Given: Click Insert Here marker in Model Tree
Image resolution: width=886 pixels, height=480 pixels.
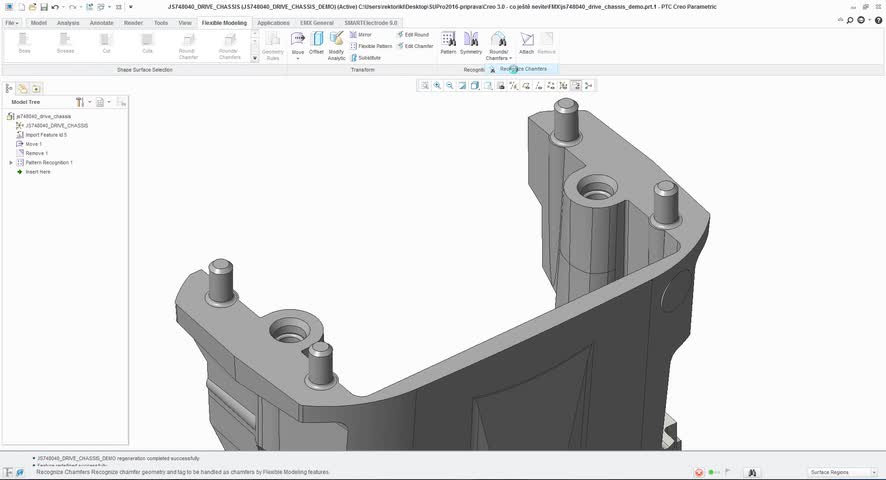Looking at the screenshot, I should point(33,171).
